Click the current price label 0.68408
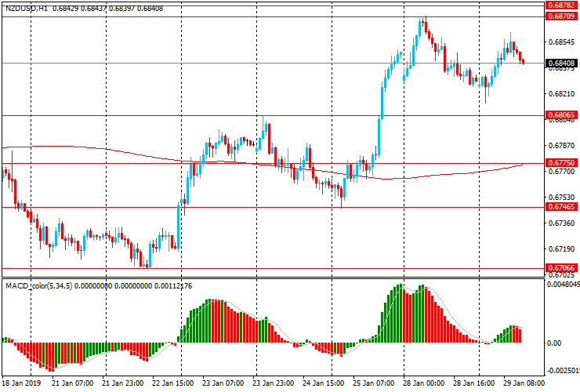Viewport: 580px width, 392px height. pos(561,63)
